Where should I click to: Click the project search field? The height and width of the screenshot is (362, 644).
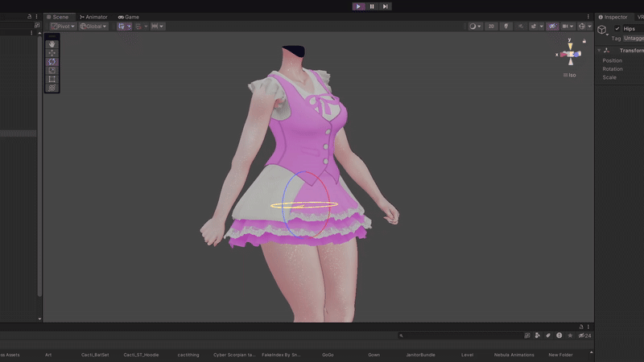click(x=459, y=335)
